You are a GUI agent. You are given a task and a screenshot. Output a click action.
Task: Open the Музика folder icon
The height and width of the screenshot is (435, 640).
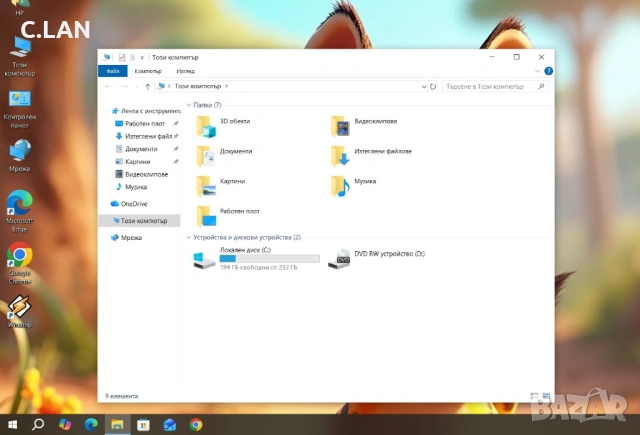[340, 185]
